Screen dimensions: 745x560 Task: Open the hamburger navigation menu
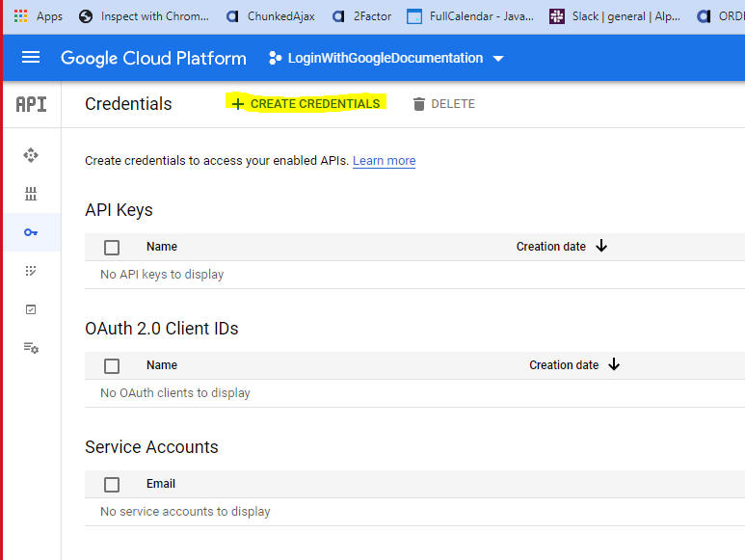pos(31,58)
